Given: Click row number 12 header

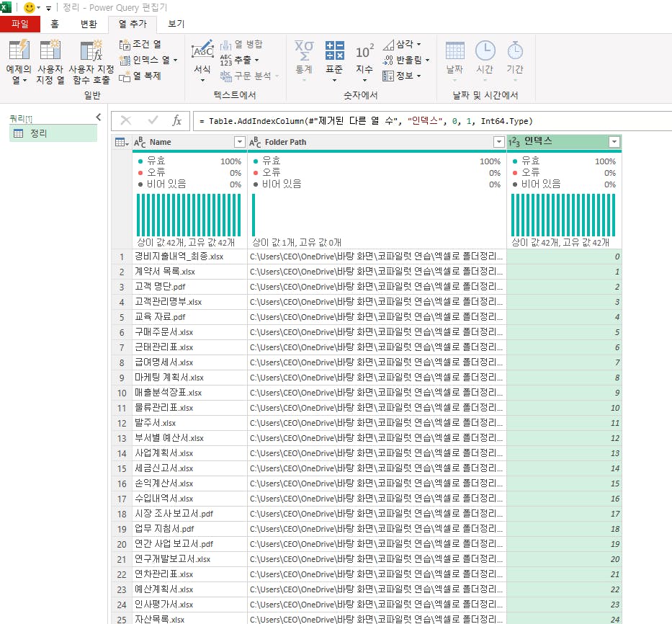Looking at the screenshot, I should tap(122, 423).
